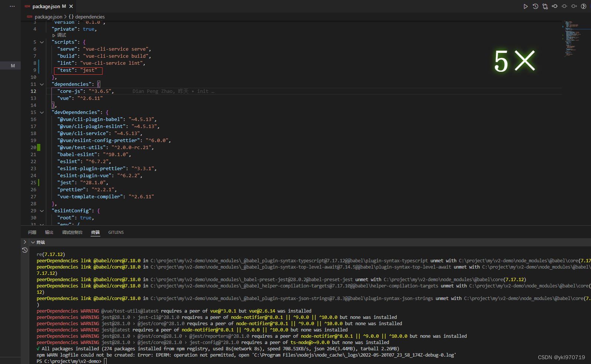Click the "private": true line
Viewport: 591px width, 364px height.
tap(74, 29)
